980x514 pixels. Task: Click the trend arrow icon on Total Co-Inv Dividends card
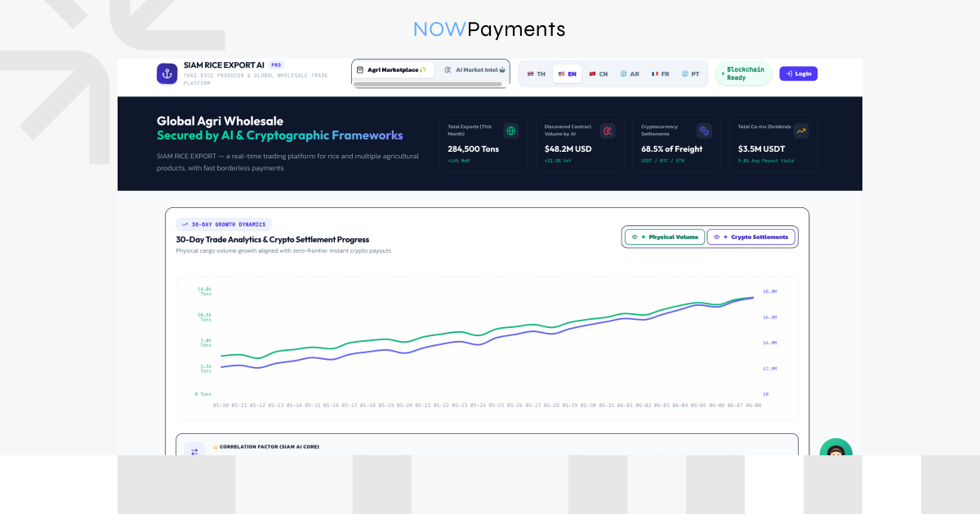(801, 131)
